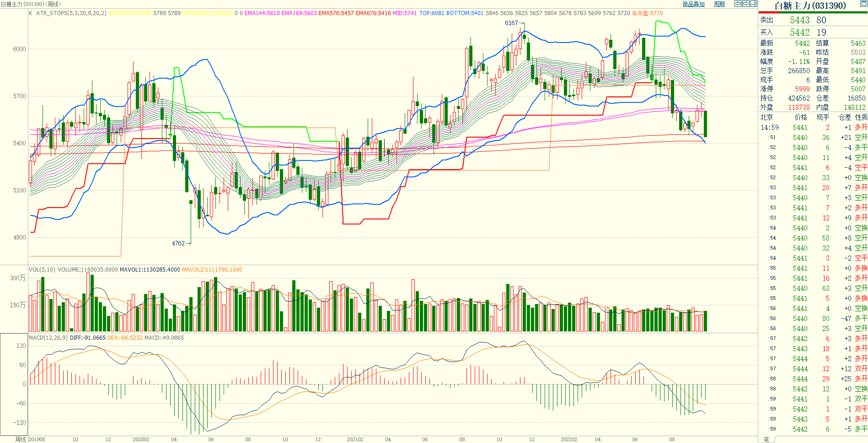This screenshot has width=868, height=443.
Task: Click the 周线 period label at bottom-left
Action: click(x=20, y=439)
